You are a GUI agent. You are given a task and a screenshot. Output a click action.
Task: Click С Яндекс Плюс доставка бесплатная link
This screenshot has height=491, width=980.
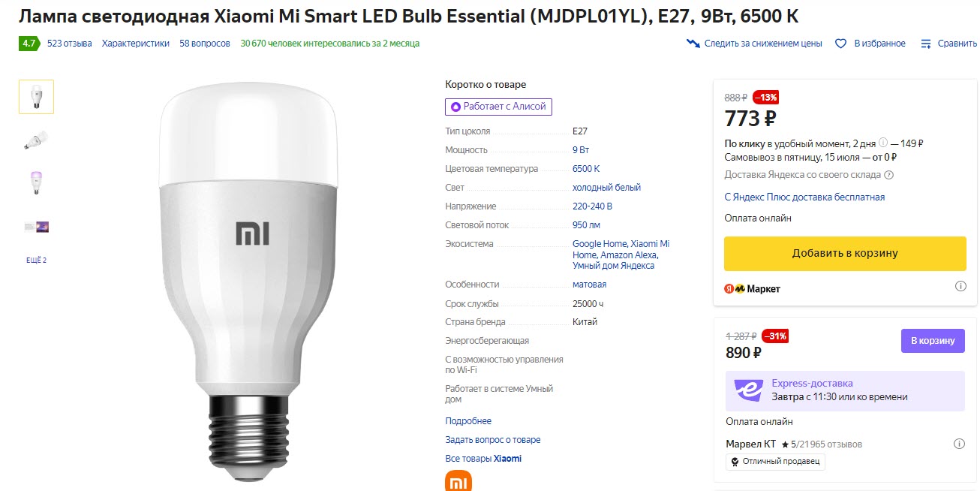(804, 197)
